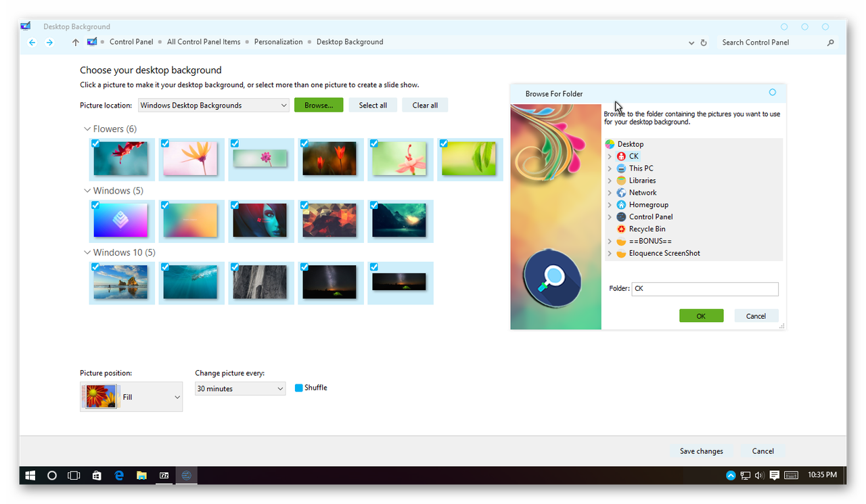
Task: Select the Libraries icon in the tree
Action: click(621, 181)
